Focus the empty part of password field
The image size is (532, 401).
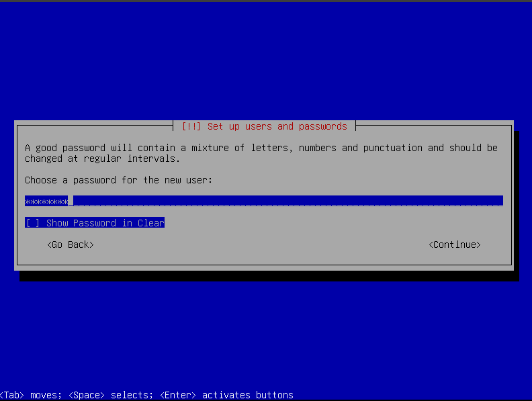pyautogui.click(x=289, y=201)
